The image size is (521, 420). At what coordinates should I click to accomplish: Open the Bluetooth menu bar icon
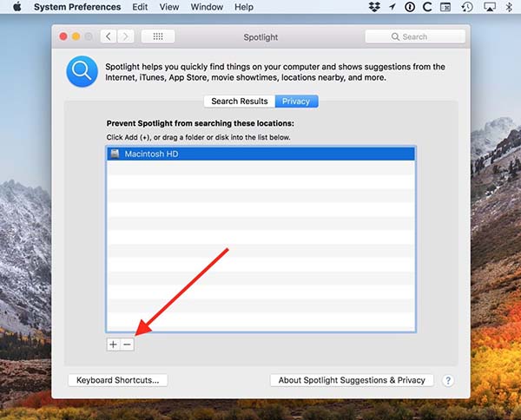pyautogui.click(x=509, y=7)
